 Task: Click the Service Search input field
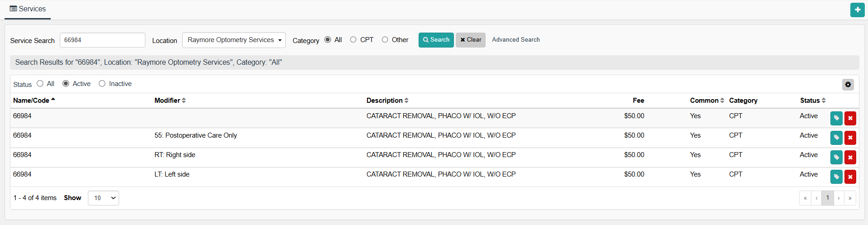click(102, 40)
